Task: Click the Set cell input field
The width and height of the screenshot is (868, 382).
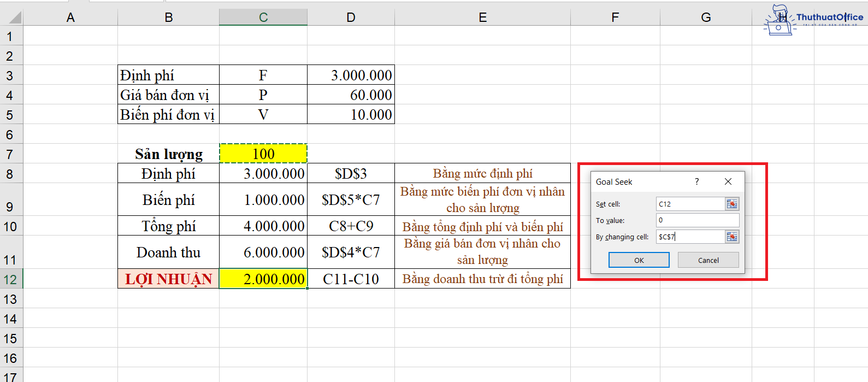Action: [x=690, y=204]
